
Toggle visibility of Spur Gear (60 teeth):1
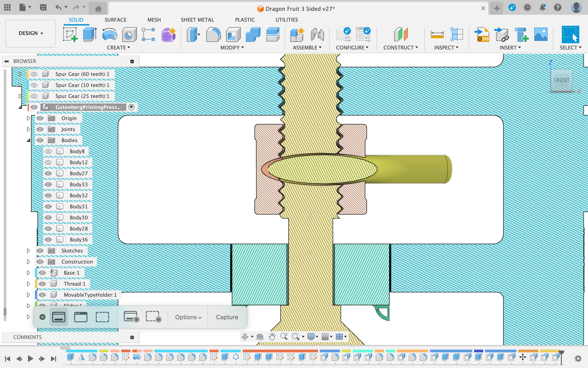point(34,74)
